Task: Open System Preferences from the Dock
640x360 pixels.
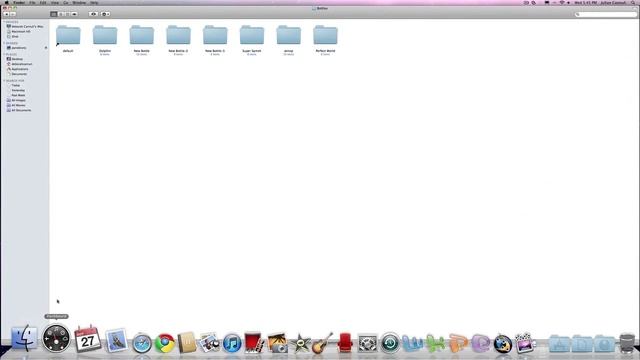Action: [367, 343]
